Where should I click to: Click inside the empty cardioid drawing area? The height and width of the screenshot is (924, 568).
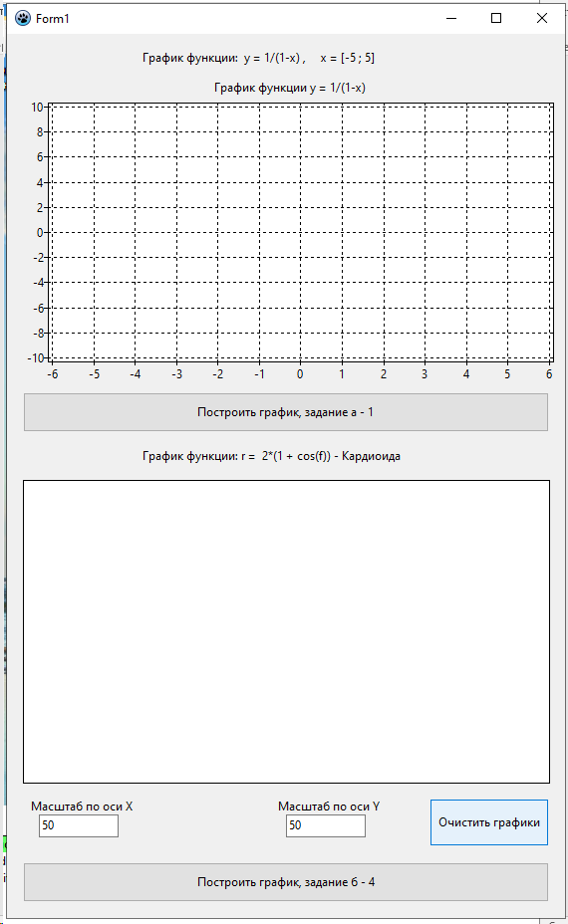(x=286, y=631)
